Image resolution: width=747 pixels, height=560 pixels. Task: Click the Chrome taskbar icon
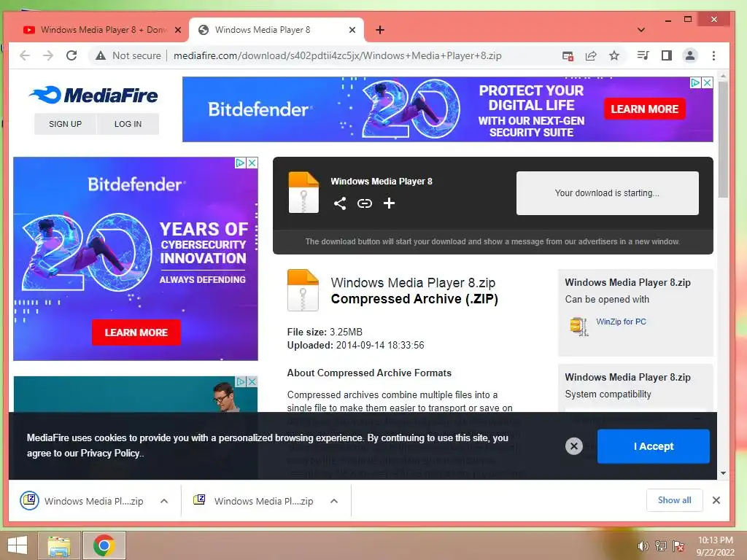(104, 545)
